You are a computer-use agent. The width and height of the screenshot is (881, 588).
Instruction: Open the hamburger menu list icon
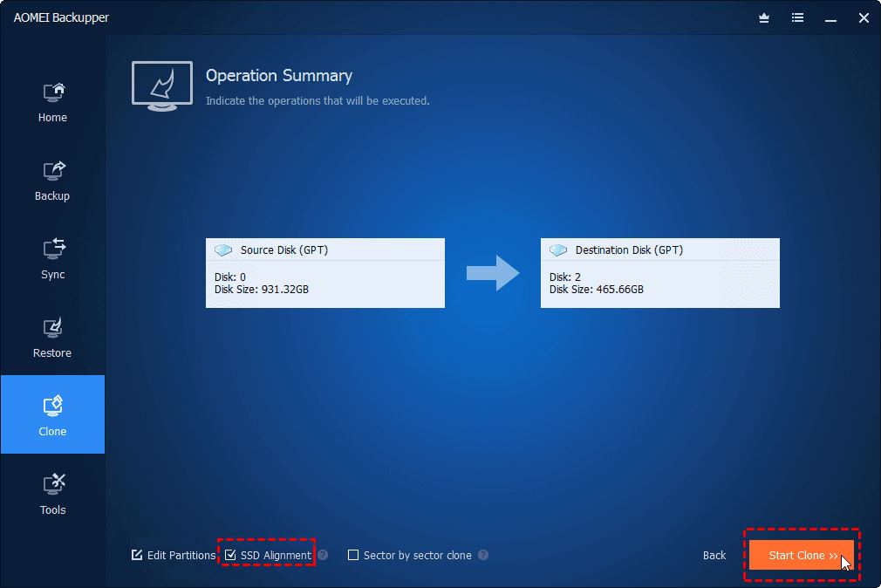pos(797,17)
